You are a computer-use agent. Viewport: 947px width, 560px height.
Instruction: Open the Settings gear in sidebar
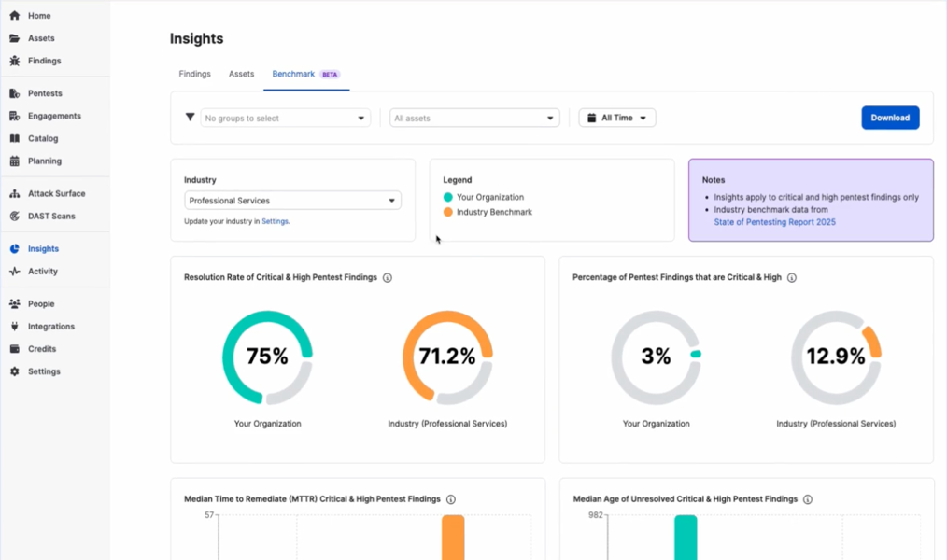(x=15, y=371)
